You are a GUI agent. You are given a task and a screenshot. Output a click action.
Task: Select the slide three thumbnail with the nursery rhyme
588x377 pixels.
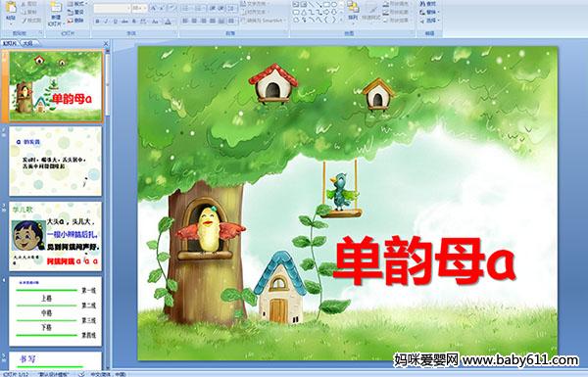[x=56, y=236]
